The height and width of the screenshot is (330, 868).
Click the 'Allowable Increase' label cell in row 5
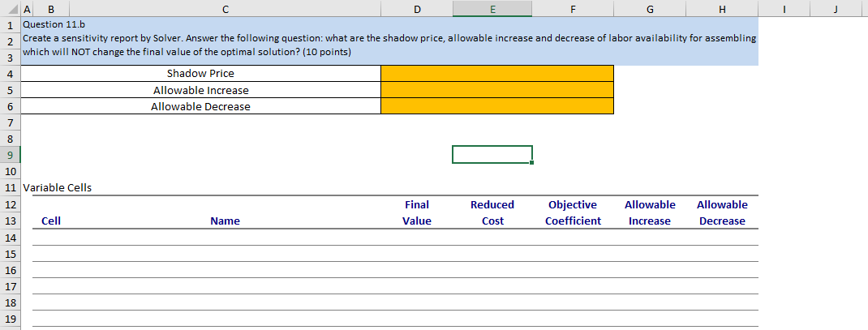pyautogui.click(x=200, y=90)
